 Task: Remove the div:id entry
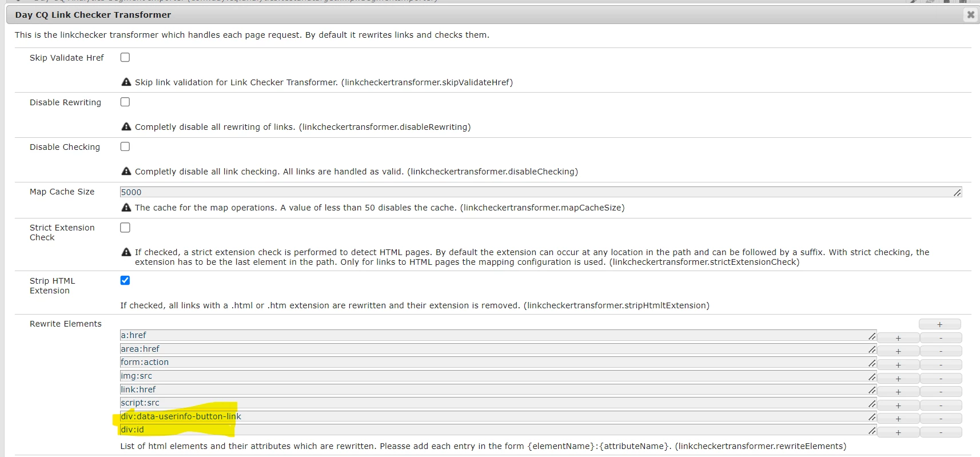[x=941, y=432]
